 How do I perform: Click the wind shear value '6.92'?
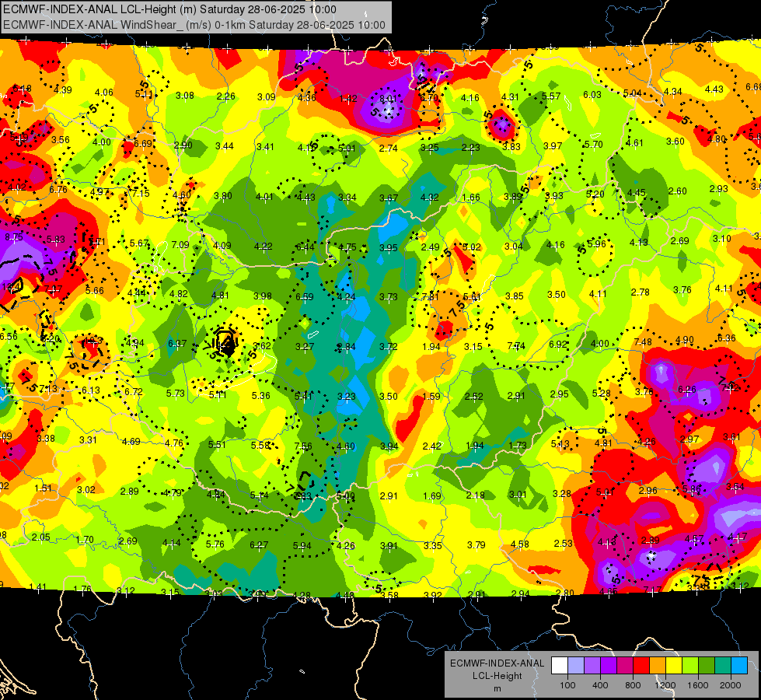pyautogui.click(x=558, y=344)
